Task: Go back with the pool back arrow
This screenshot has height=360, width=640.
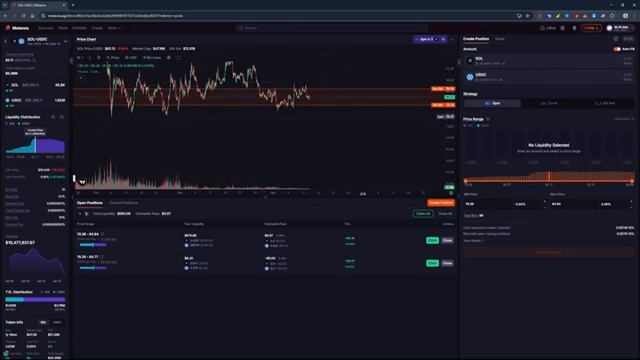Action: (x=6, y=41)
